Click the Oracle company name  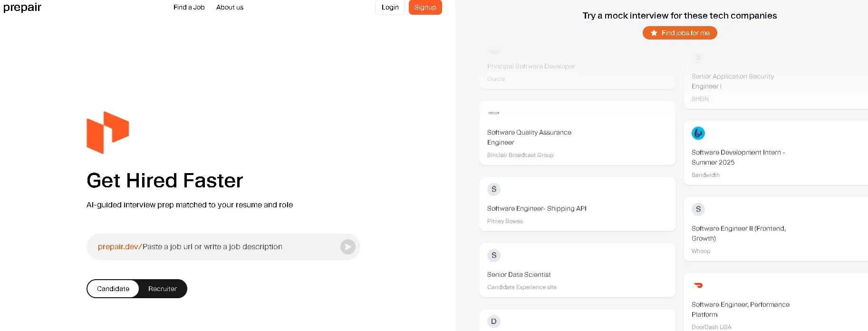[x=496, y=79]
